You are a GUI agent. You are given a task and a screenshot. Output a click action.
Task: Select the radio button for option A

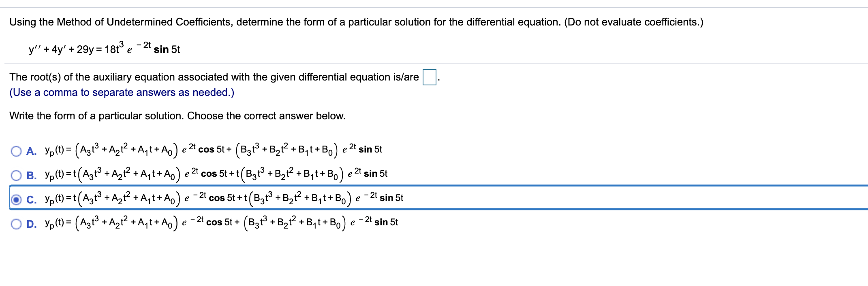tap(16, 151)
